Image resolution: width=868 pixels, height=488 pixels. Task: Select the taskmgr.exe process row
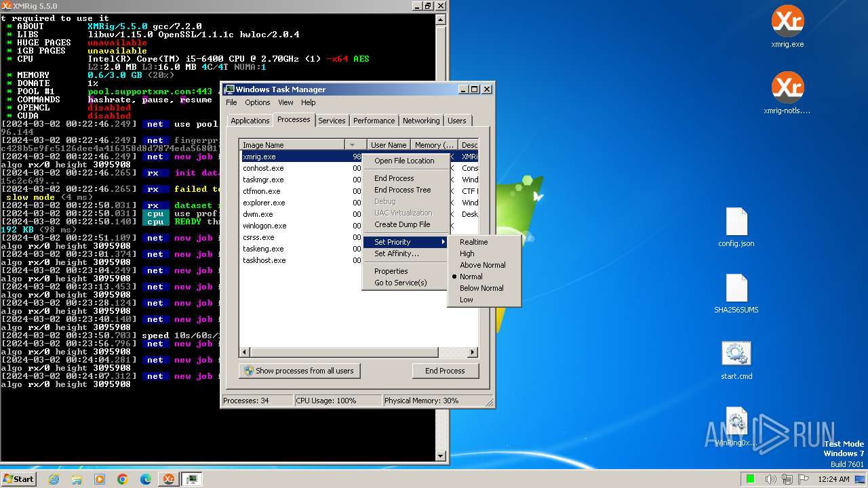click(x=301, y=180)
